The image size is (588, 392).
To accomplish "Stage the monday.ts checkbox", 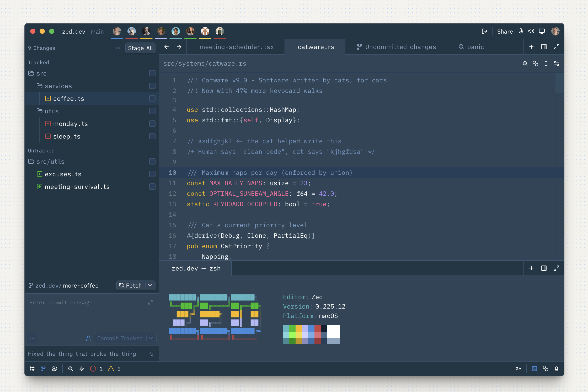I will point(152,124).
